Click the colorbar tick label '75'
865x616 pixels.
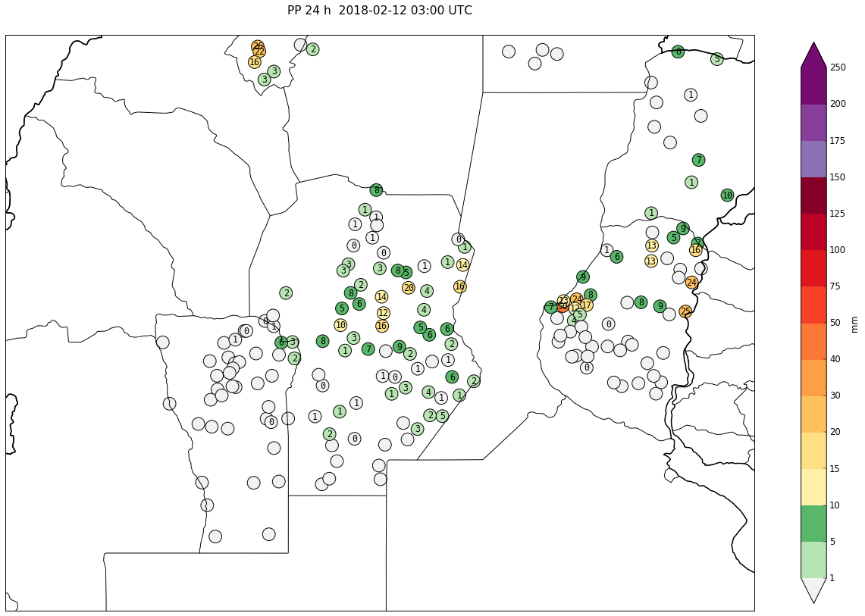tap(835, 286)
